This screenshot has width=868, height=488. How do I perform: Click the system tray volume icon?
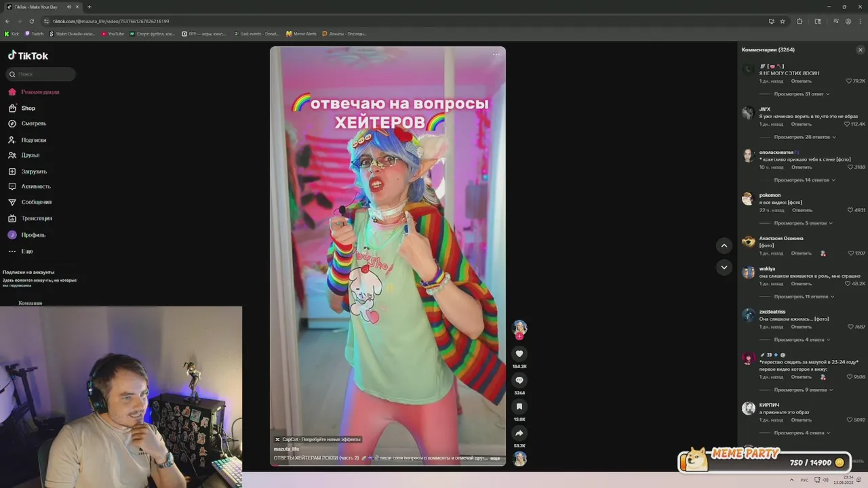(825, 480)
